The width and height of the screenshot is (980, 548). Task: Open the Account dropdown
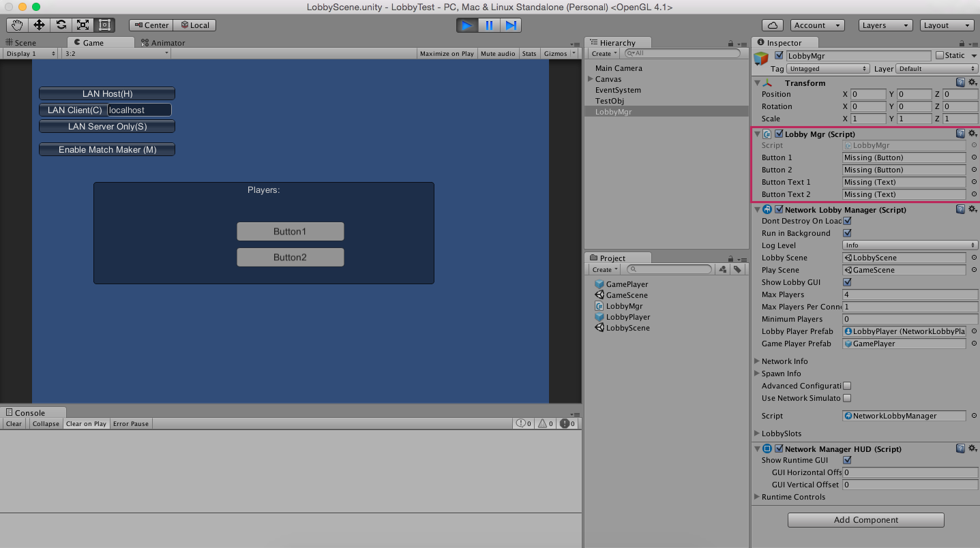(x=817, y=25)
